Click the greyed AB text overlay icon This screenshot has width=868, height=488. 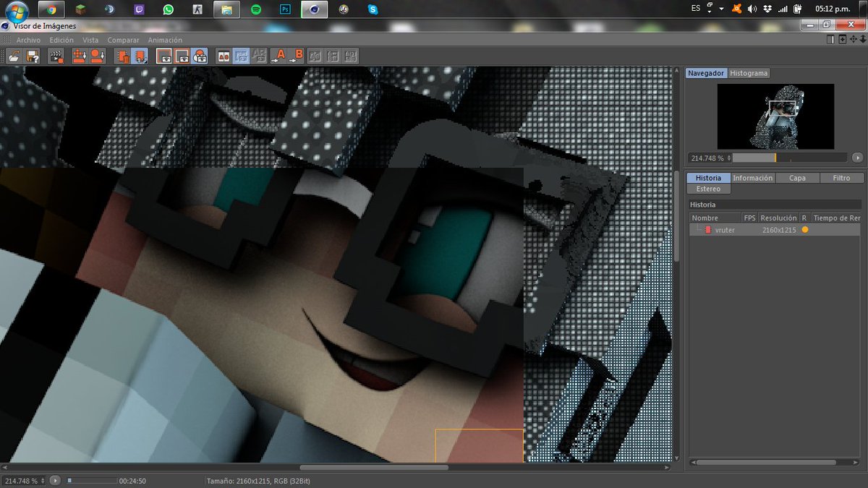[259, 56]
